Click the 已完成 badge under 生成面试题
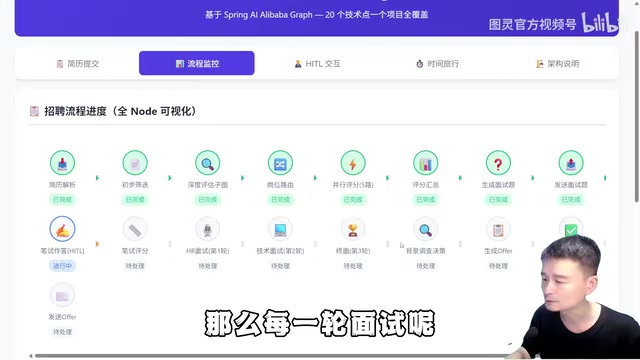This screenshot has height=360, width=640. point(498,200)
